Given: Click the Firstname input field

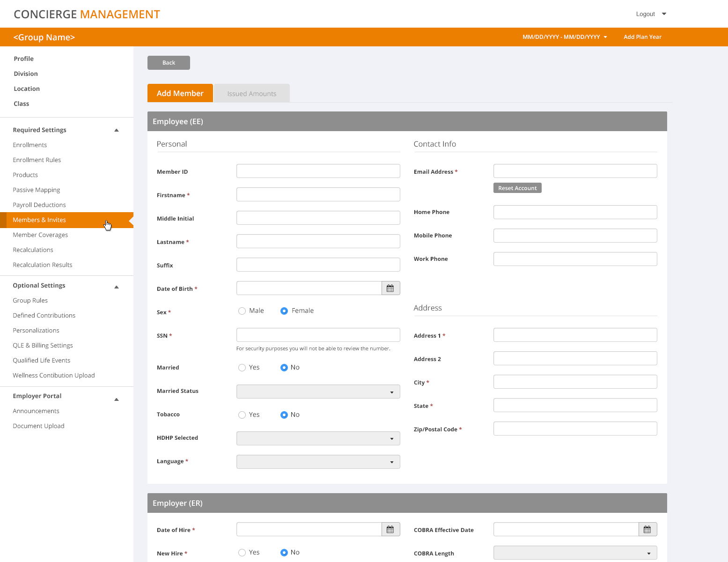Looking at the screenshot, I should point(318,194).
